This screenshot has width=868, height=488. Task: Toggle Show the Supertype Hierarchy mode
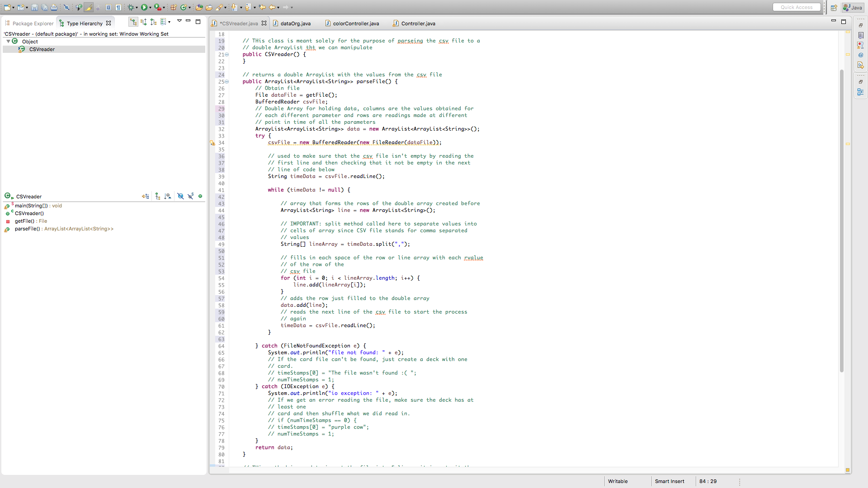[x=143, y=22]
